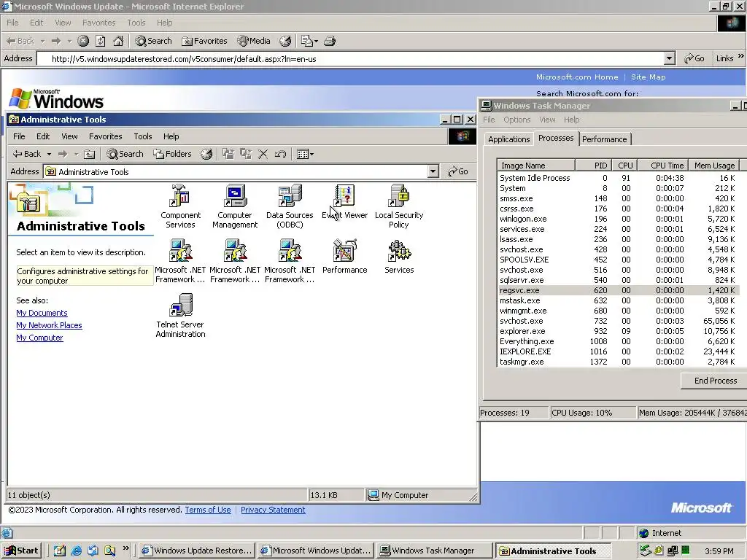Open Back history dropdown in Administrative Tools
The height and width of the screenshot is (560, 747).
click(x=49, y=155)
